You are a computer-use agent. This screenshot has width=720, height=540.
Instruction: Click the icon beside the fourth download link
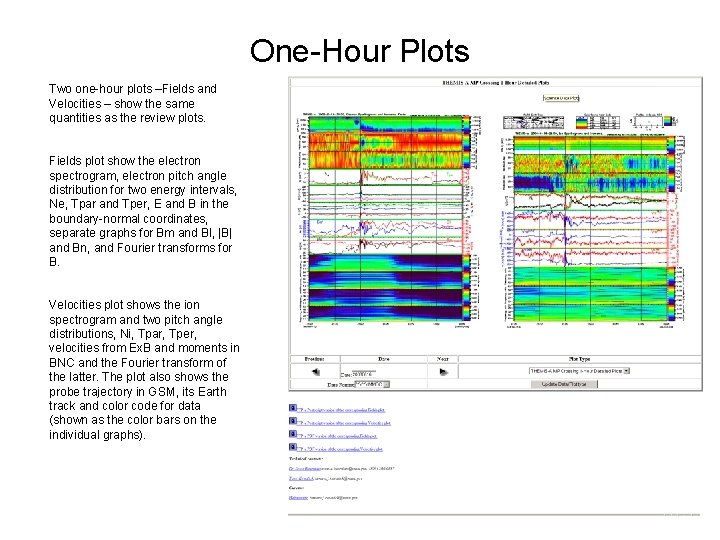(292, 446)
